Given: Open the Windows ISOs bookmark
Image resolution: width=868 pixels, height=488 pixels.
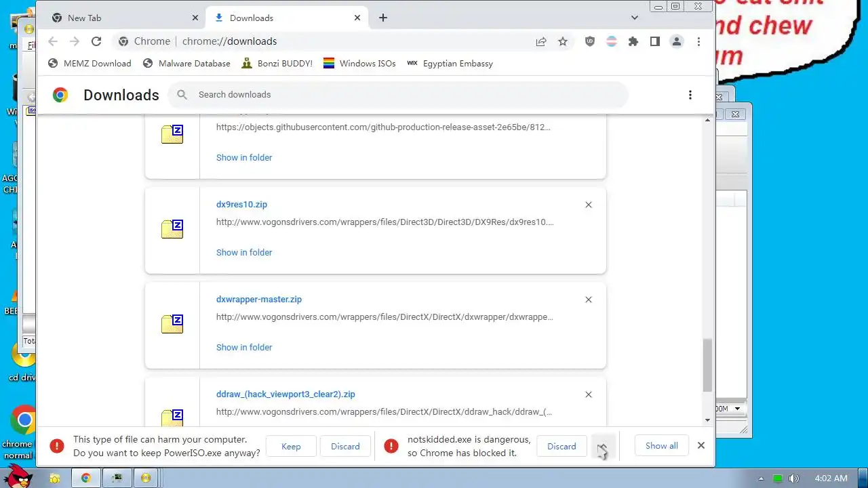Looking at the screenshot, I should [x=359, y=64].
